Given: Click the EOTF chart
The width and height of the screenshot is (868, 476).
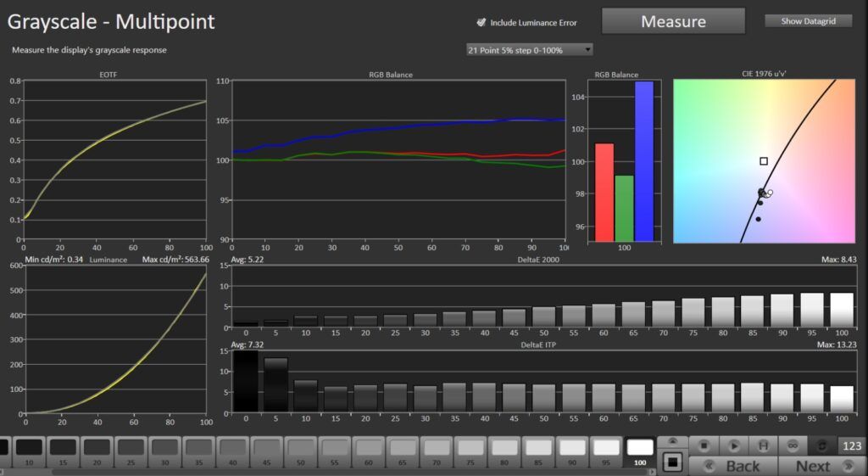Looking at the screenshot, I should (x=114, y=160).
